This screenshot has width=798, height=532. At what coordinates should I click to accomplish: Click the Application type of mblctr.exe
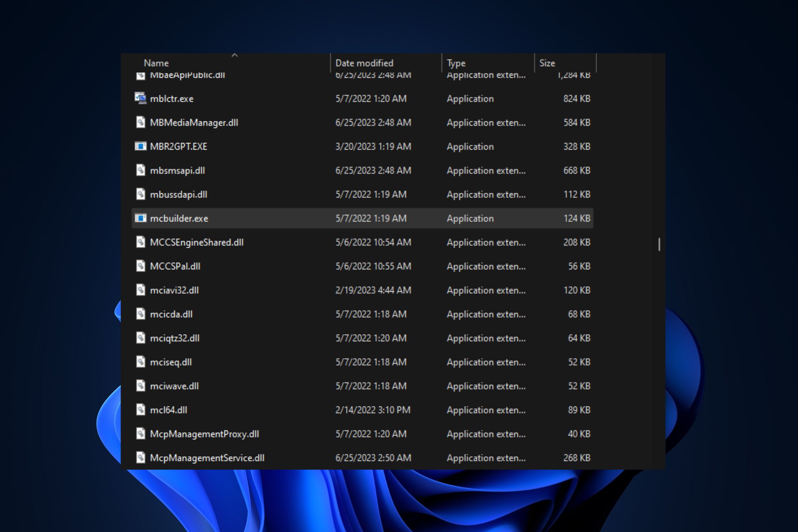[x=470, y=99]
